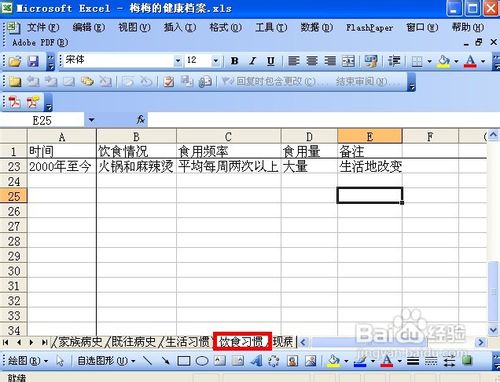500x382 pixels.
Task: Select column E header
Action: click(370, 137)
